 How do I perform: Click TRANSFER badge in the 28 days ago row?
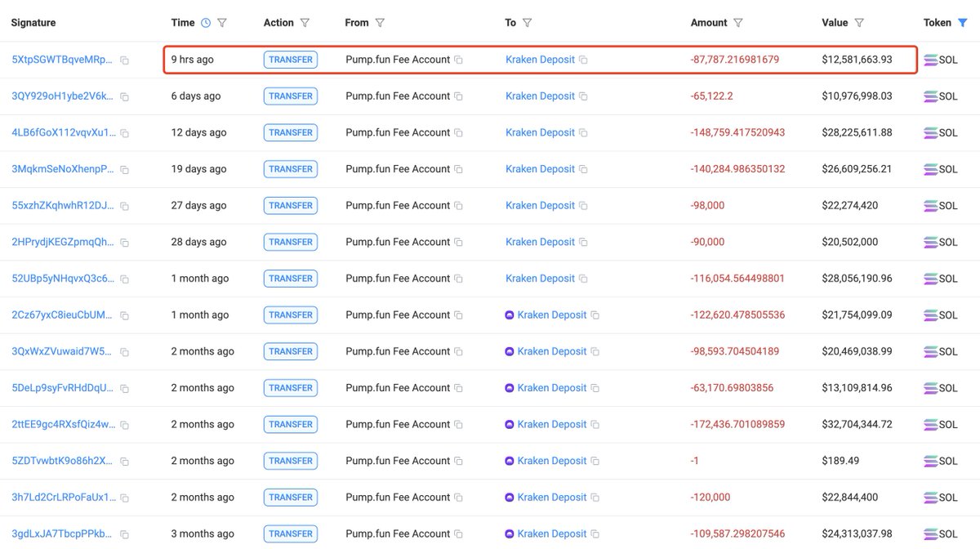291,242
